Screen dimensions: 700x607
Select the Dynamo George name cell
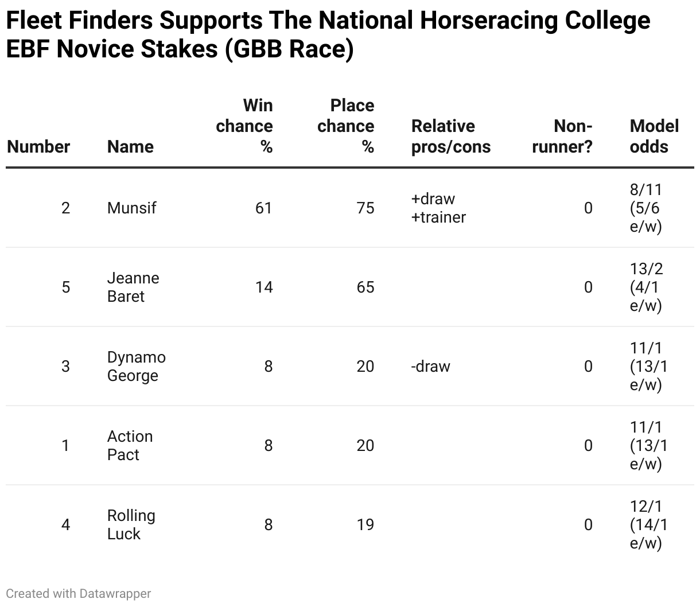pyautogui.click(x=136, y=366)
